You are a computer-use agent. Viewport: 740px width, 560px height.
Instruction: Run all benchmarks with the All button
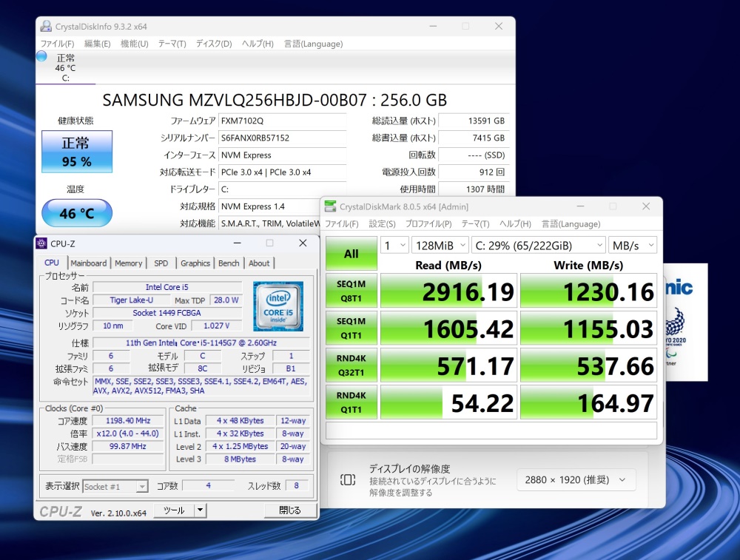[x=351, y=253]
